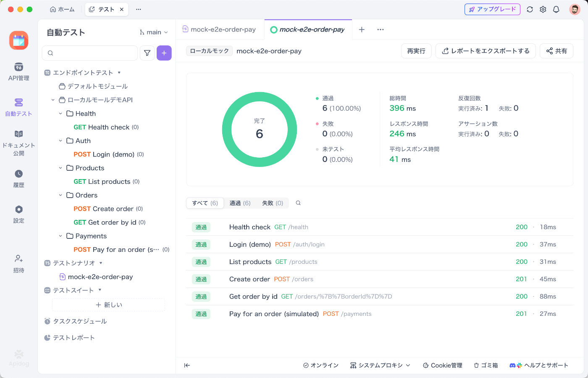Select POST Create order tree item

coord(108,209)
